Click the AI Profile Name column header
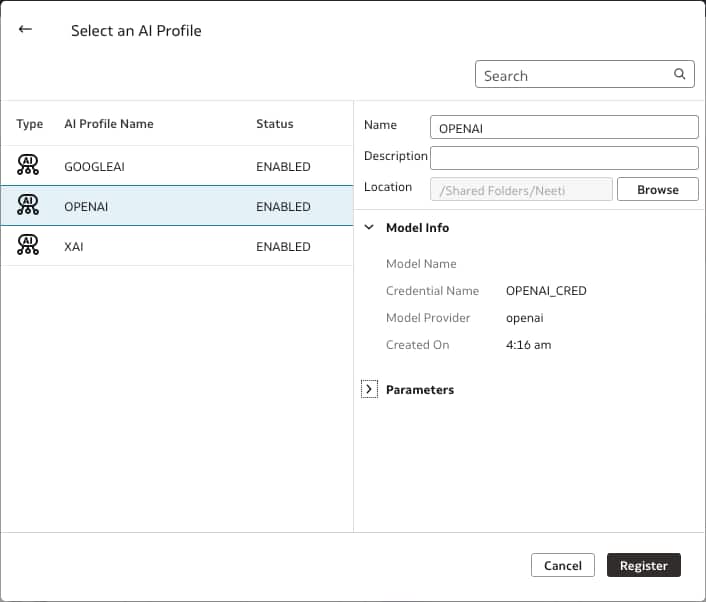 point(109,124)
